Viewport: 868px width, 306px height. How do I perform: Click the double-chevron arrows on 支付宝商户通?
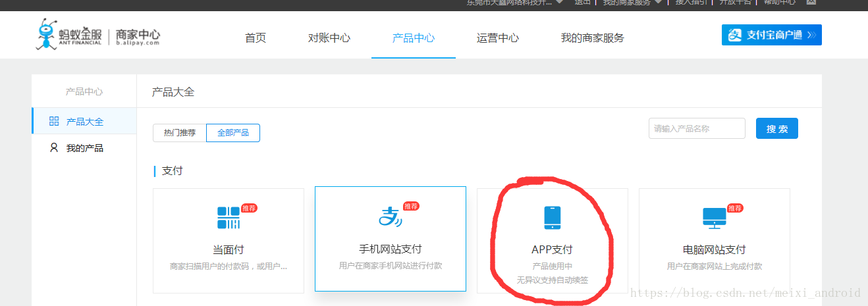point(811,35)
